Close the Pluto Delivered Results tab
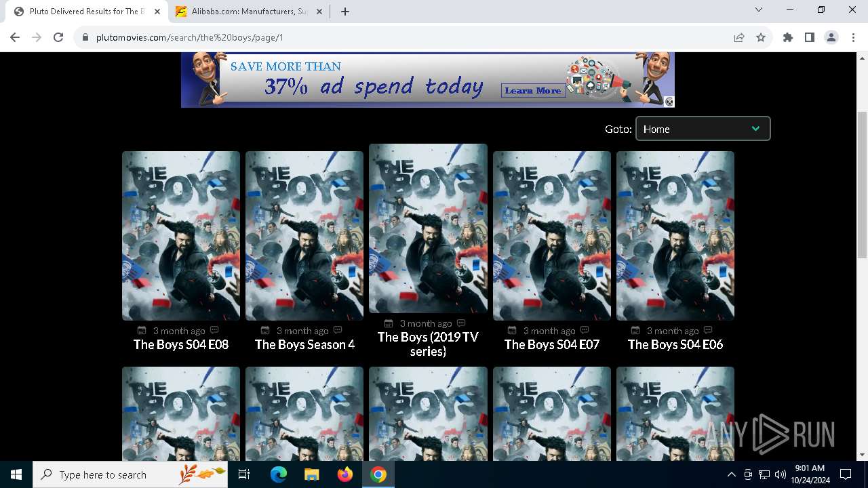The image size is (868, 488). 157,12
